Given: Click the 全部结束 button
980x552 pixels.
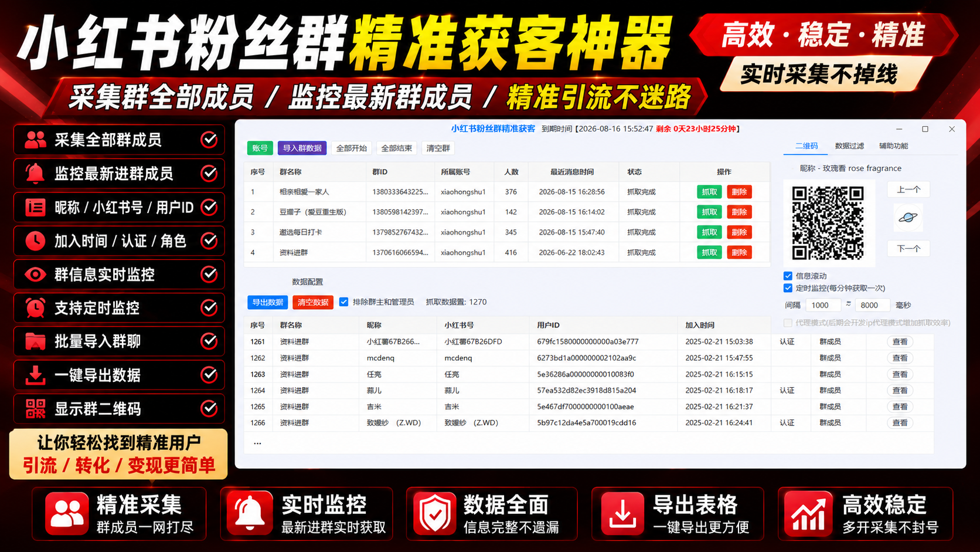Looking at the screenshot, I should (397, 148).
